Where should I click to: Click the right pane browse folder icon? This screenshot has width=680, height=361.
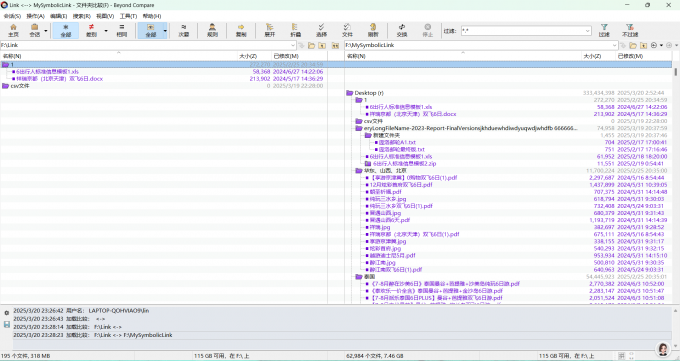tap(633, 45)
